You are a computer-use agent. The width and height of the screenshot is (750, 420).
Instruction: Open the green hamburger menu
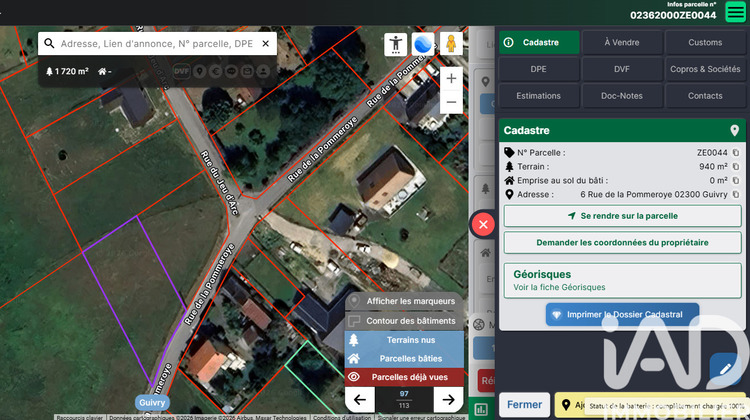tap(735, 12)
